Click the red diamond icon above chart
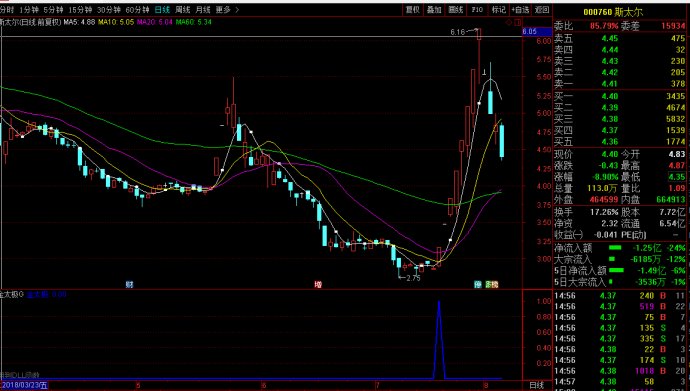This screenshot has height=391, width=690. [x=509, y=22]
